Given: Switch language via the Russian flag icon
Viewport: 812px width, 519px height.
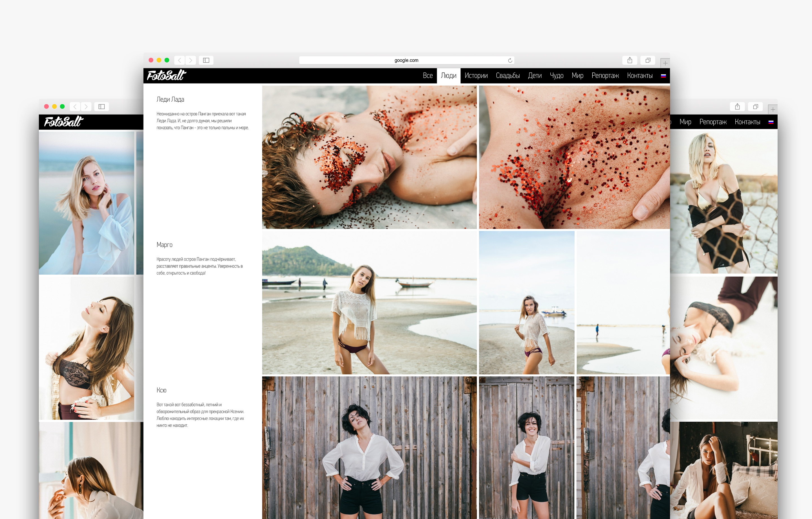Looking at the screenshot, I should click(x=663, y=76).
